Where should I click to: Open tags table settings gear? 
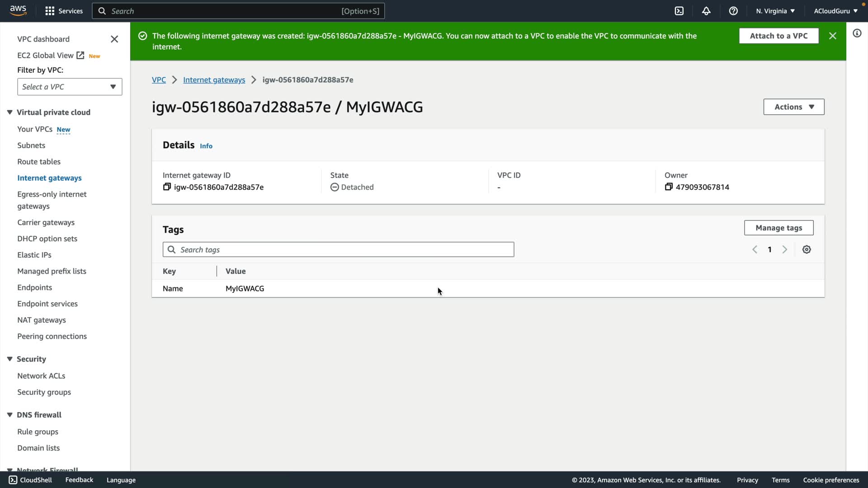click(807, 249)
